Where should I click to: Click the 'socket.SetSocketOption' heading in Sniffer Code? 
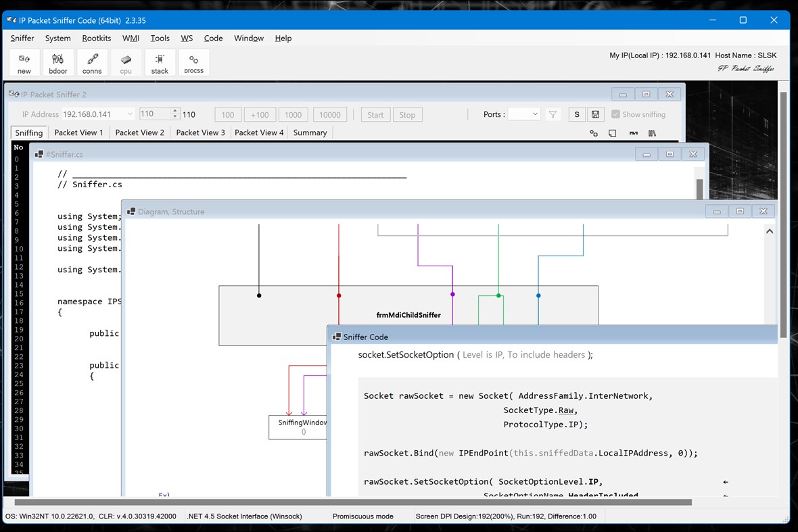coord(406,354)
